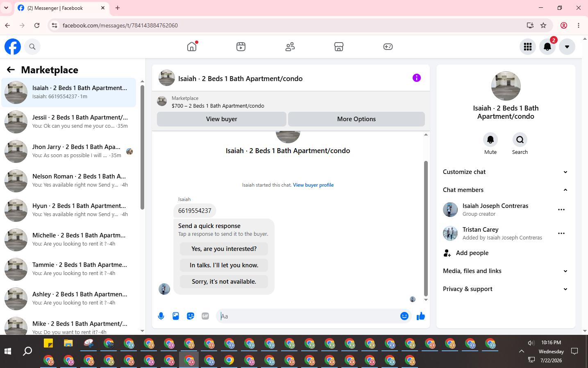Open Windows taskbar search

coord(27,351)
